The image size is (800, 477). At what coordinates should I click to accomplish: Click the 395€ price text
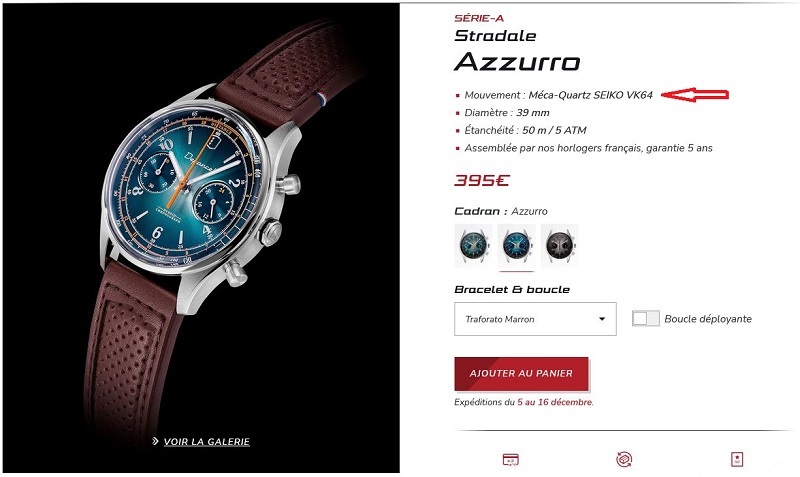(482, 180)
